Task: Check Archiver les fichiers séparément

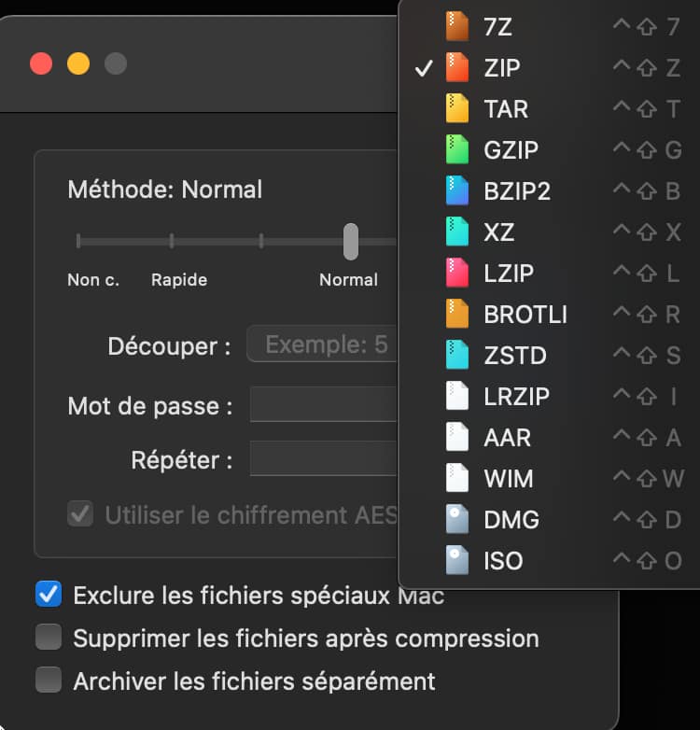Action: pyautogui.click(x=49, y=681)
